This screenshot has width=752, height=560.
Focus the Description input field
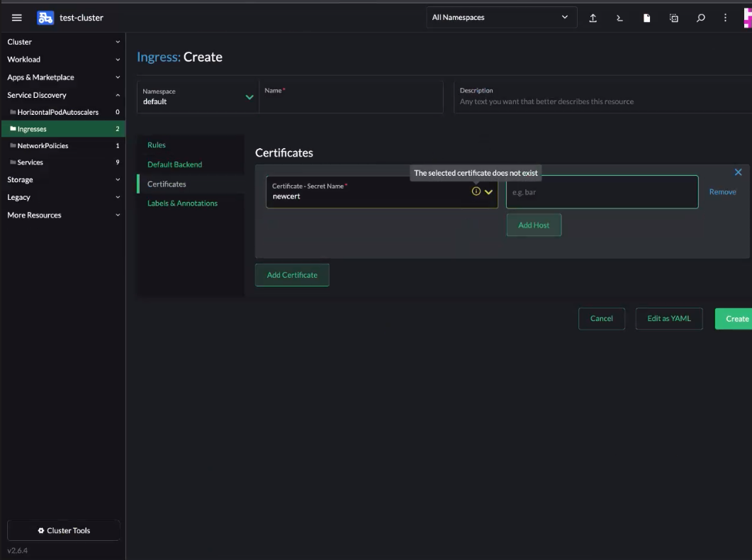(603, 97)
